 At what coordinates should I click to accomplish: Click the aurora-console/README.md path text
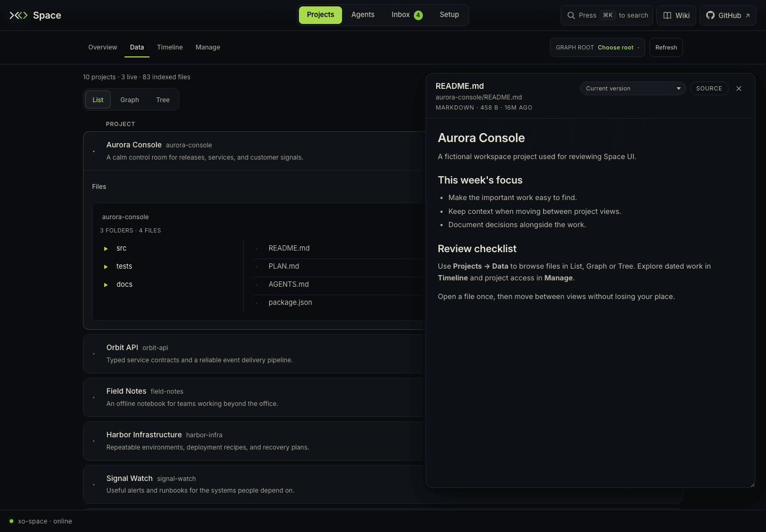479,97
